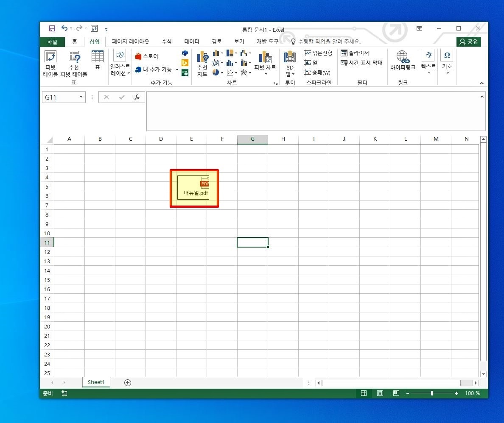Select the Sheet1 tab

[x=96, y=382]
